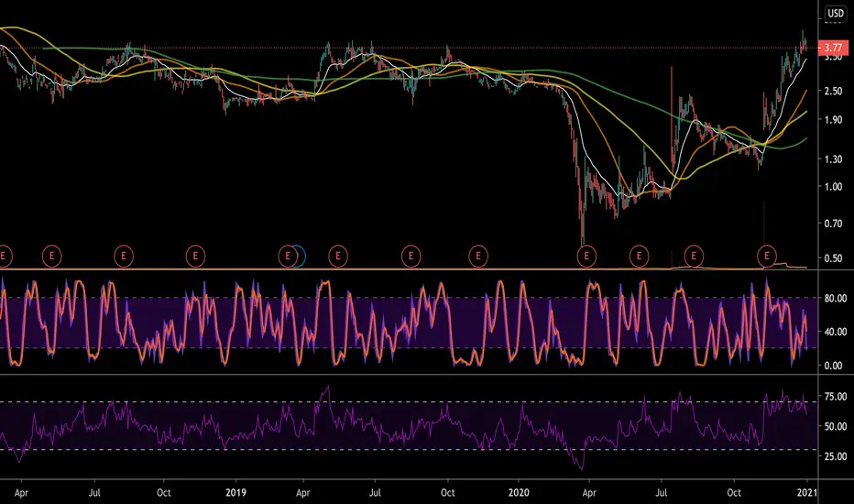Click the Oct label just before 2021

[x=734, y=493]
